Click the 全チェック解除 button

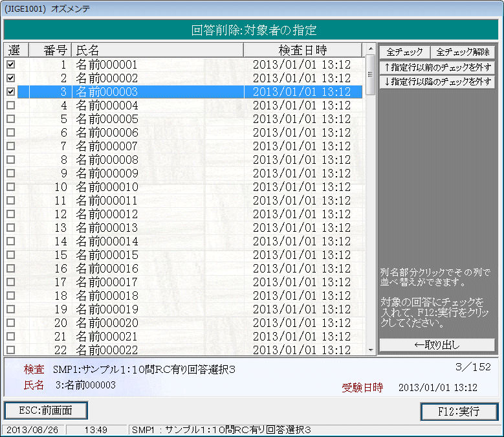(463, 52)
